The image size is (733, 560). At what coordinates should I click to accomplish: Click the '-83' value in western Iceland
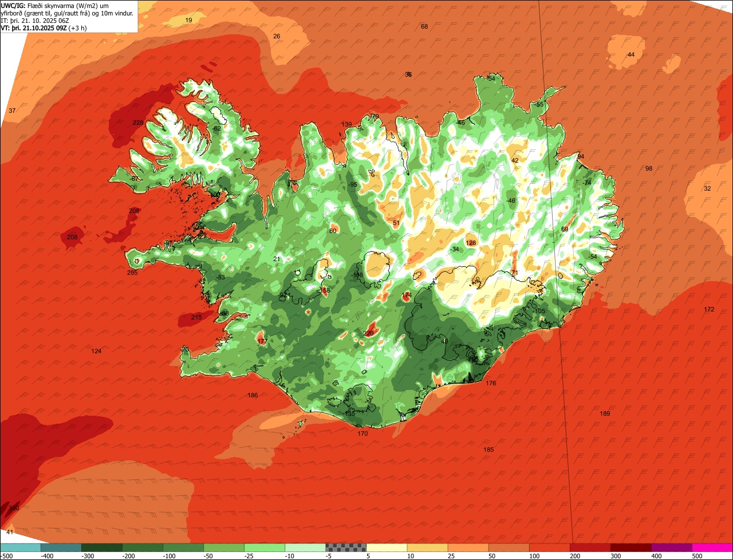pyautogui.click(x=220, y=278)
